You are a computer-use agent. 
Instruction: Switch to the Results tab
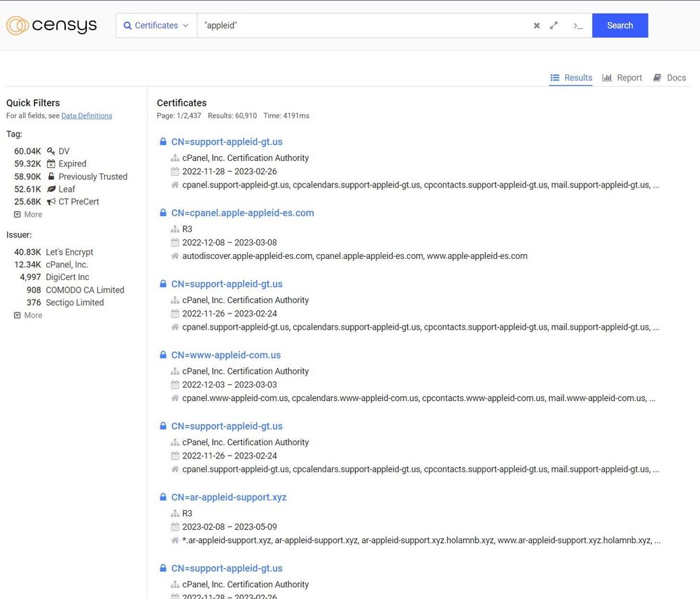coord(570,78)
